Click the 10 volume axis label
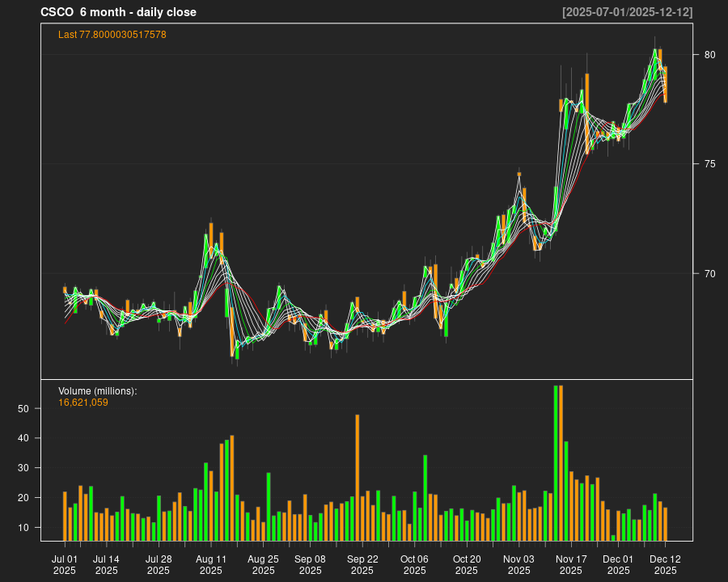The height and width of the screenshot is (582, 728). 23,528
